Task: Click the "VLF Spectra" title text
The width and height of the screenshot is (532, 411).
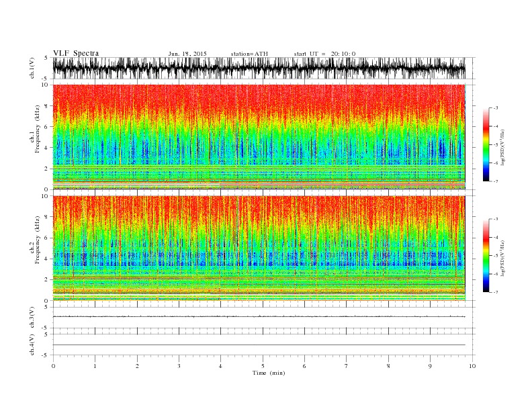Action: tap(76, 53)
